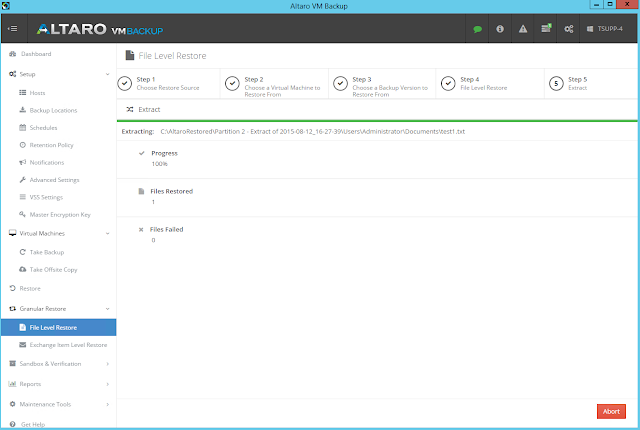Open Notifications in sidebar
The height and width of the screenshot is (430, 640).
pyautogui.click(x=47, y=162)
